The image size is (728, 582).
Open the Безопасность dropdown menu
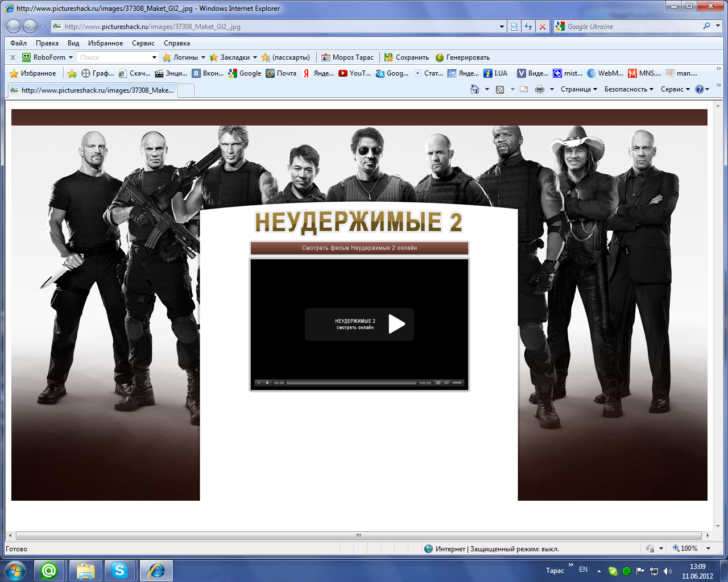[x=628, y=89]
